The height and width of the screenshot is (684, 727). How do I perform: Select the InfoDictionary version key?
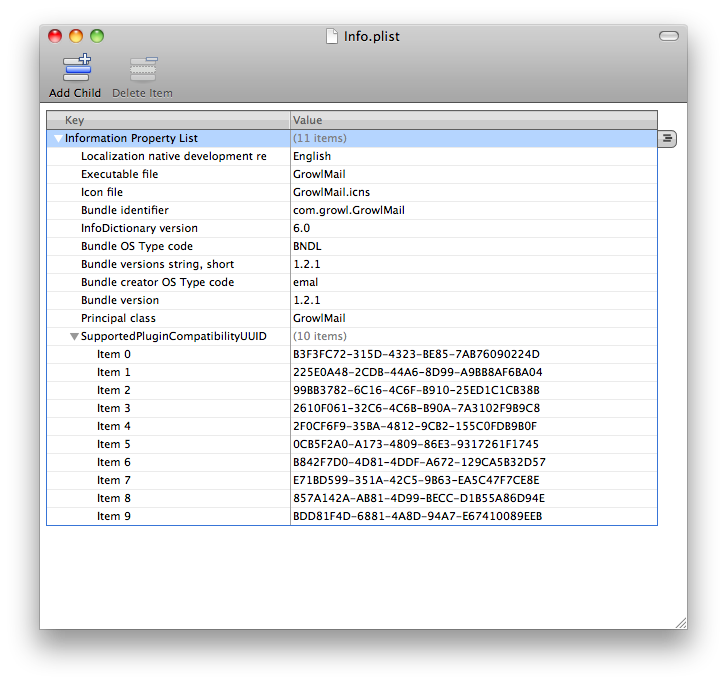[x=139, y=228]
